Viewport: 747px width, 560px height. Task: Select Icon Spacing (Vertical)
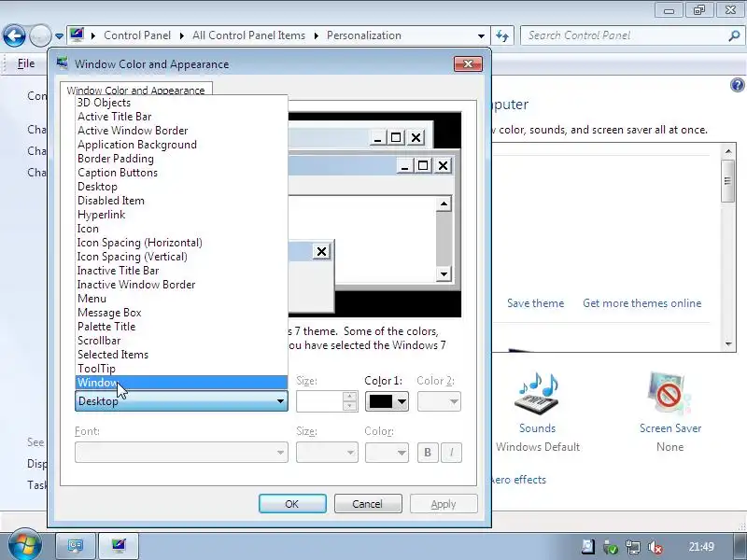pos(181,257)
